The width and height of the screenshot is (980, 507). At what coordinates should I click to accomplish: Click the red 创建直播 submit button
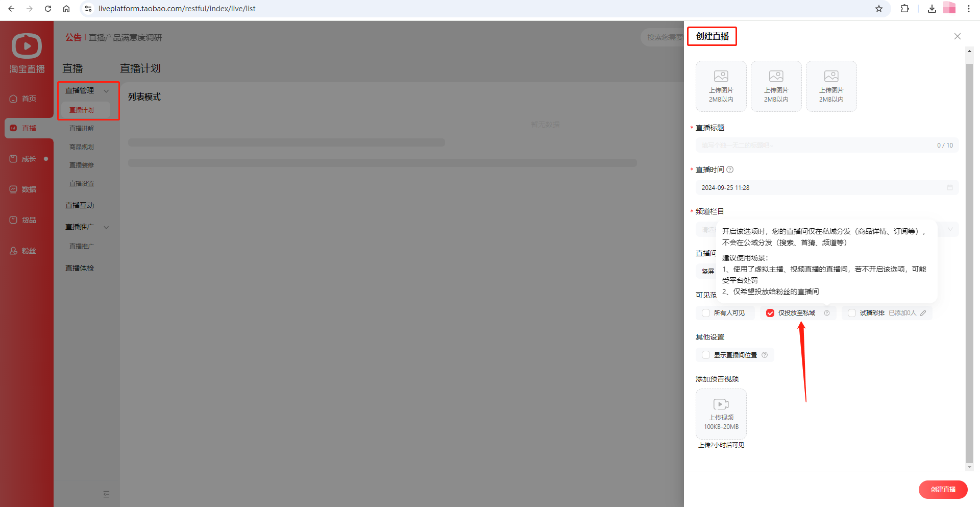943,490
